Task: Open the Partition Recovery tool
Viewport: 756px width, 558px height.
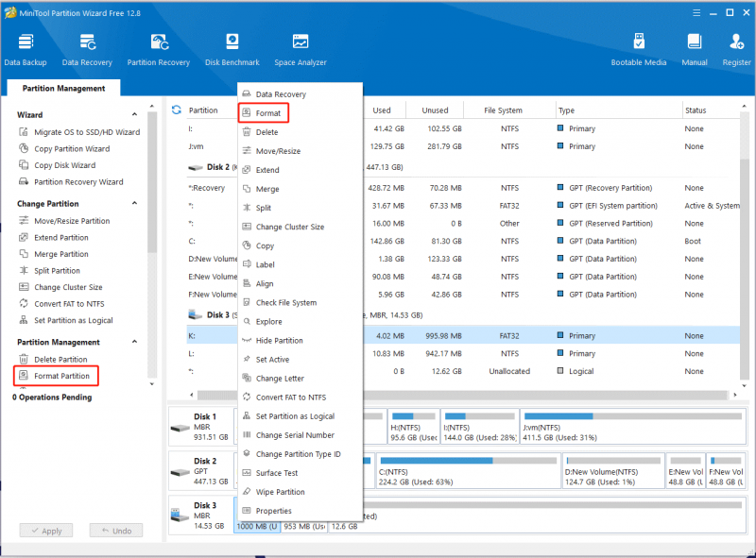Action: [159, 50]
